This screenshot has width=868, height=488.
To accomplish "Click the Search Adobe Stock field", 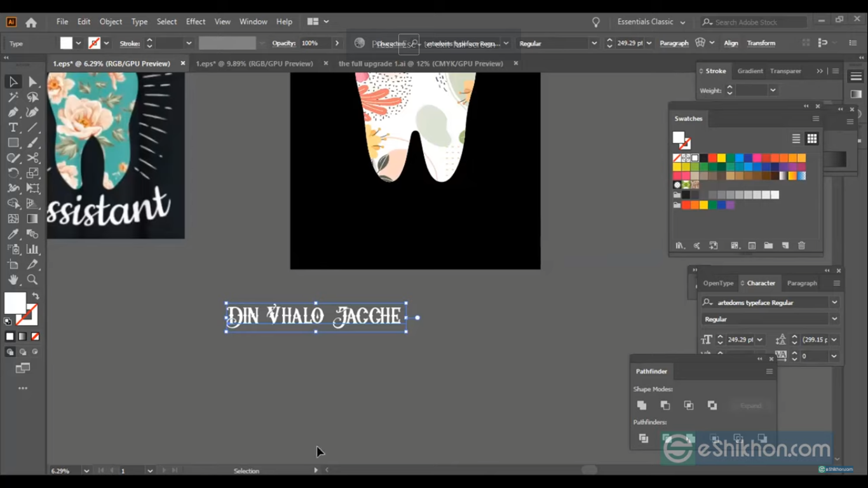I will coord(754,22).
